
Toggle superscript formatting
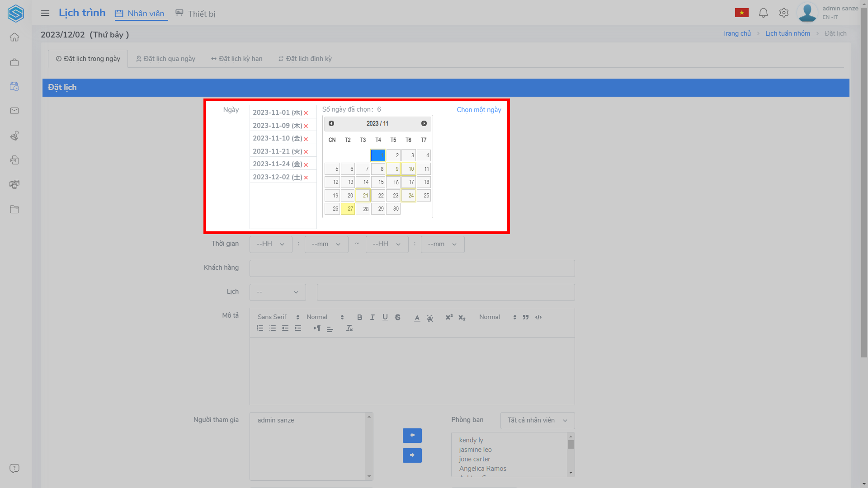point(449,317)
